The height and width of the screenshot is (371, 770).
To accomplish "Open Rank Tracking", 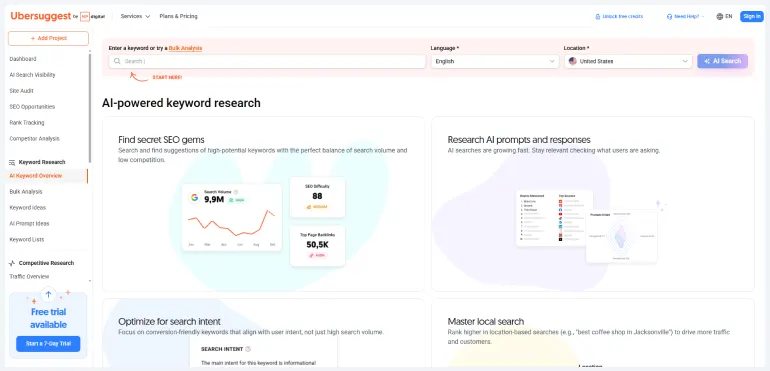I will (x=27, y=123).
